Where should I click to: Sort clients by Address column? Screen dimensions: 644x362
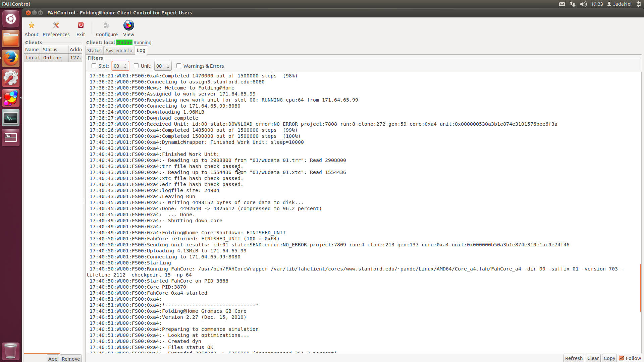pyautogui.click(x=75, y=50)
